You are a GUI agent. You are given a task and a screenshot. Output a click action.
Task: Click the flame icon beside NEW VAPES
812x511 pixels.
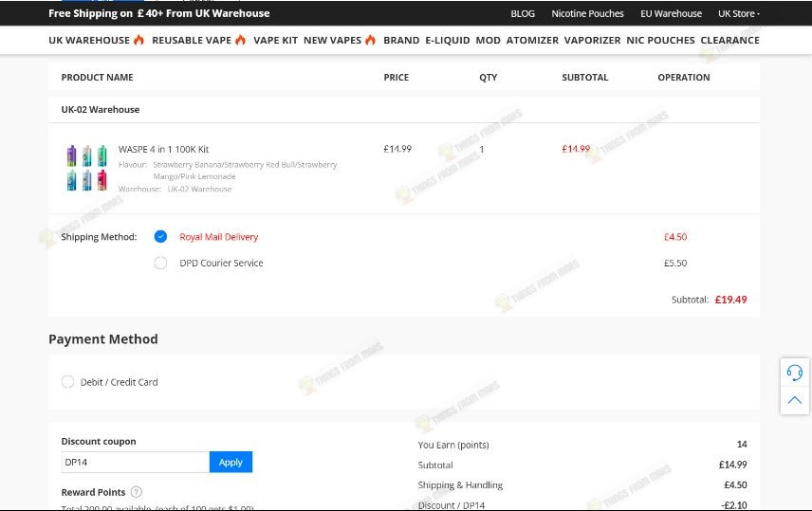tap(370, 40)
